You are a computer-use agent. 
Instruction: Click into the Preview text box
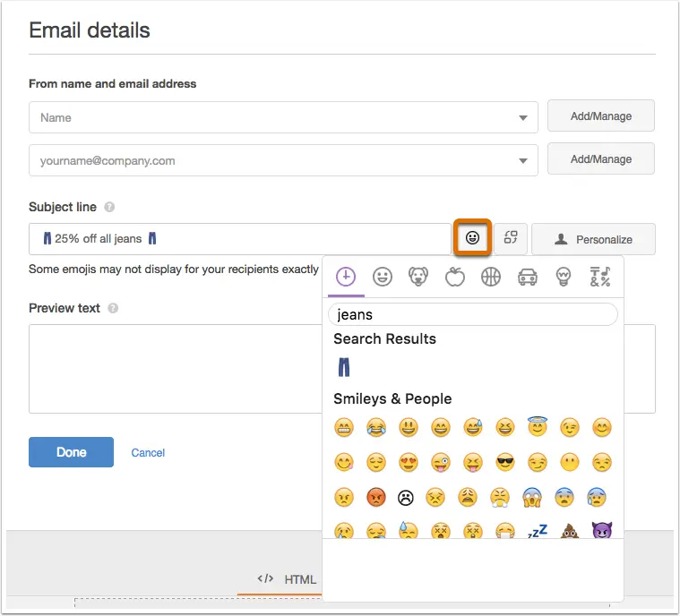pos(176,369)
